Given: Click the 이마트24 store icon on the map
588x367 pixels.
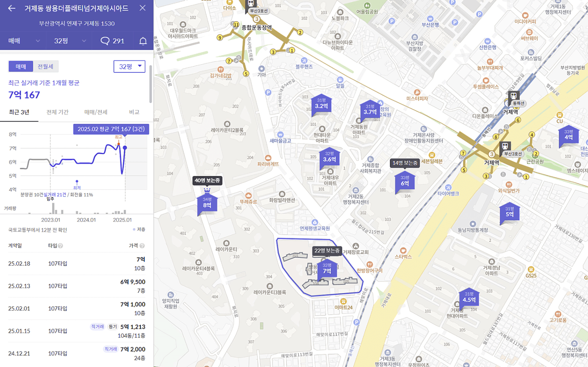Looking at the screenshot, I should coord(343,301).
